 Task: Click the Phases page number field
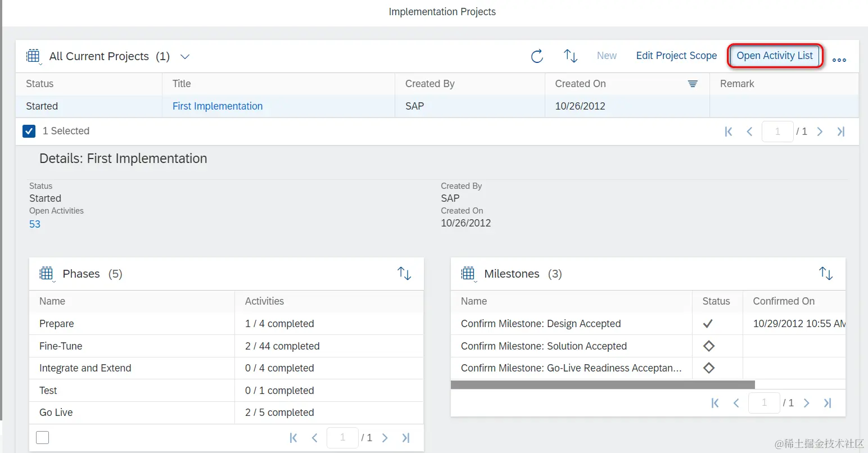click(x=342, y=438)
